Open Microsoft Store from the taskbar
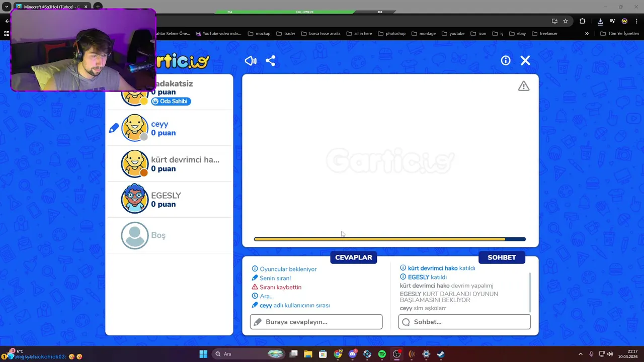644x362 pixels. click(323, 354)
